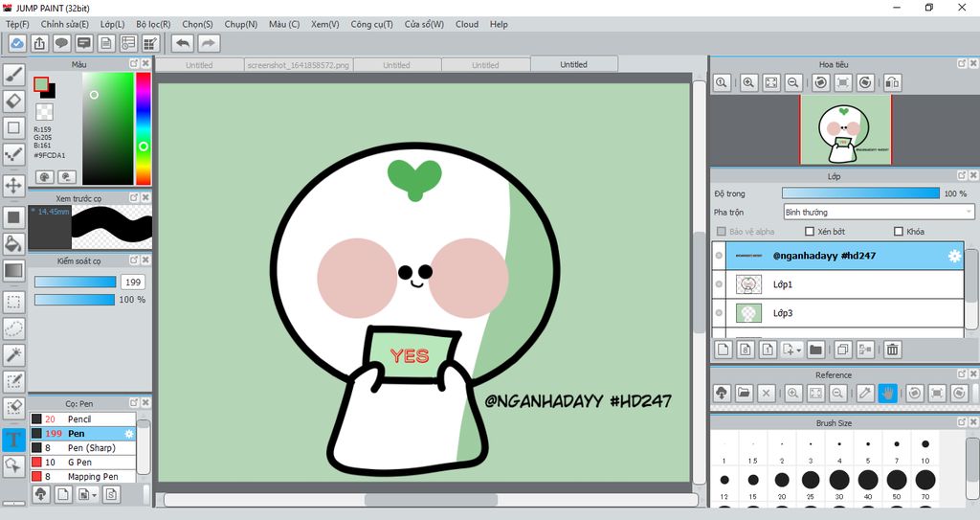Select the Mapping Pen brush

(82, 477)
